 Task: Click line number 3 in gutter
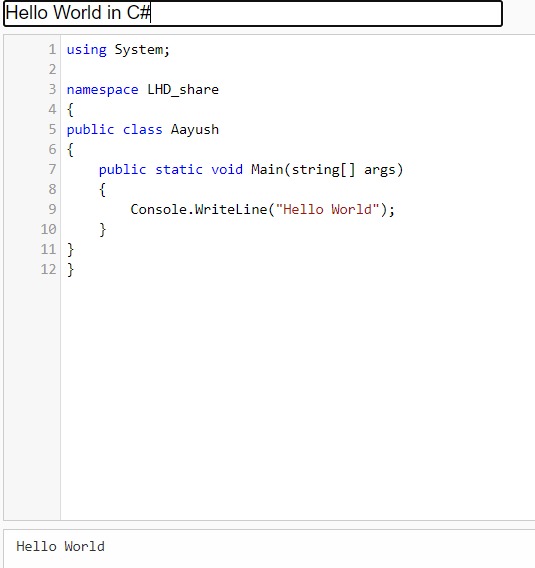pos(53,89)
